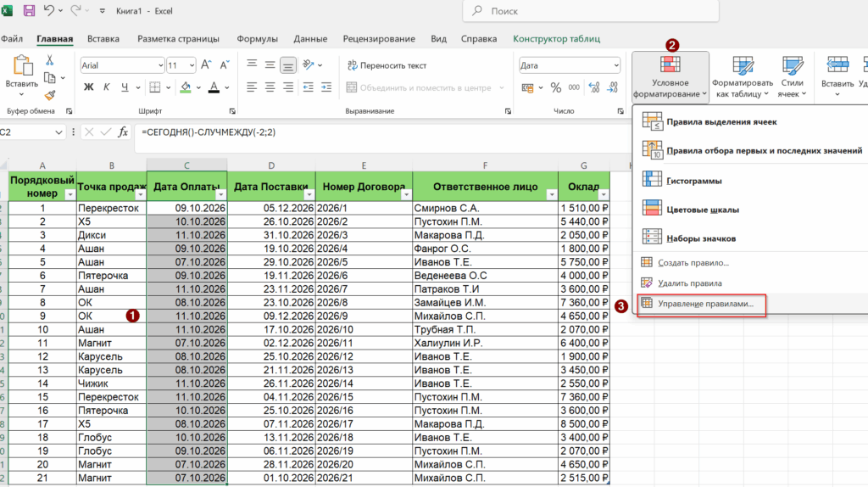Activate the Format Painter brush

(50, 95)
